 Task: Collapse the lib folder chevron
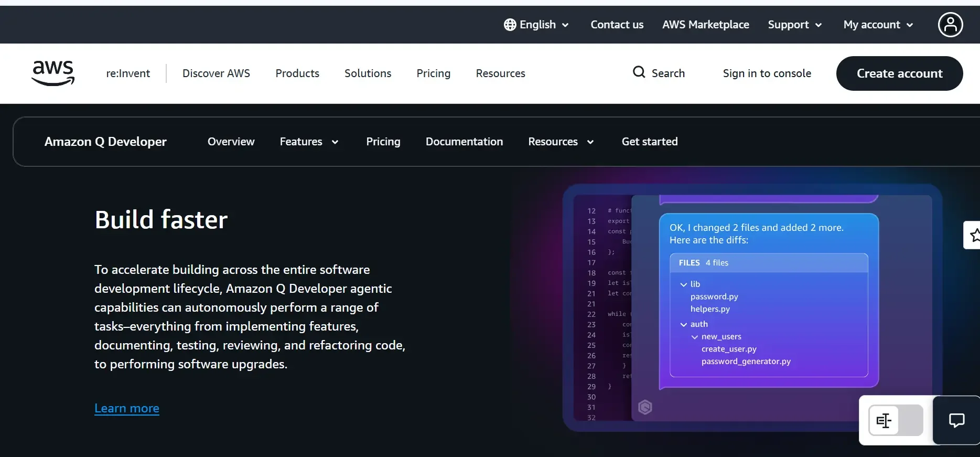[683, 284]
